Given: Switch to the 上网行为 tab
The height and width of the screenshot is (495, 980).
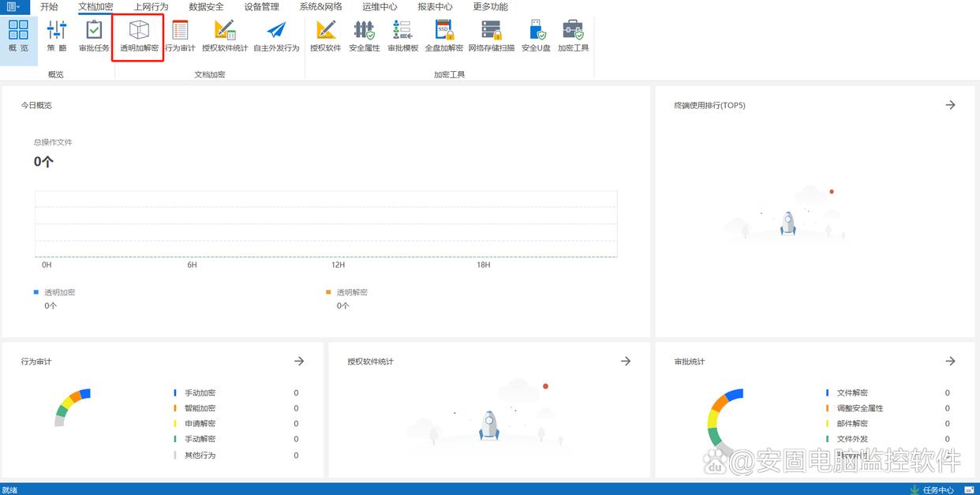Looking at the screenshot, I should tap(151, 7).
